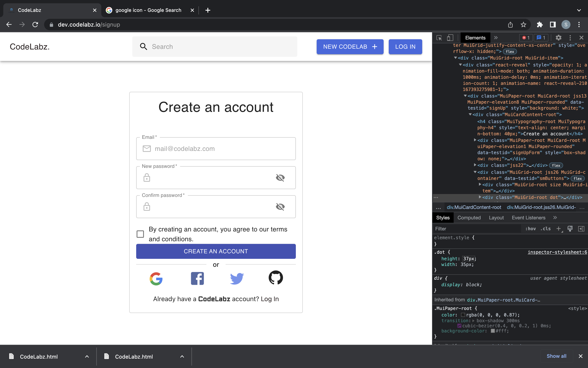Switch to google icon Google Search tab
Viewport: 588px width, 368px height.
(148, 10)
